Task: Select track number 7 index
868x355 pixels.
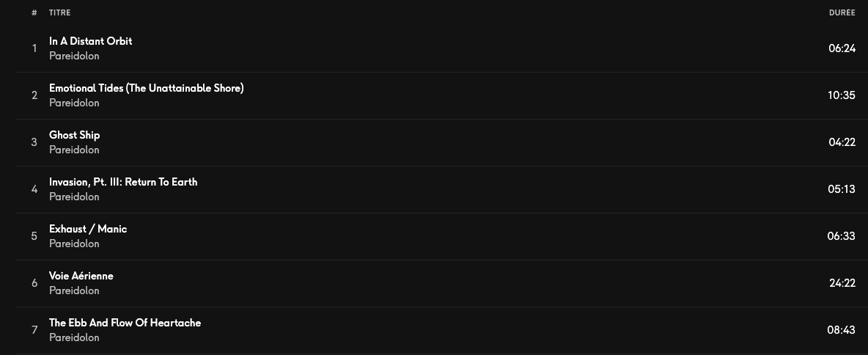Action: pyautogui.click(x=34, y=330)
